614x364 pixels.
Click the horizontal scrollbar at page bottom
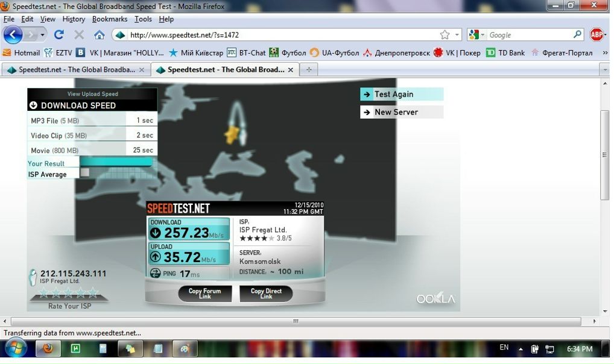(x=296, y=322)
